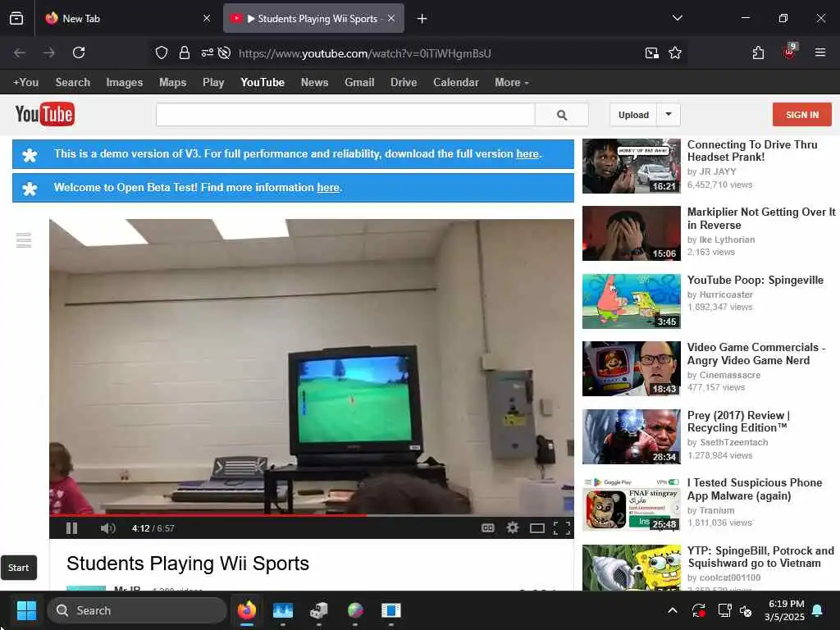
Task: Switch to the New Tab browser tab
Action: [129, 19]
